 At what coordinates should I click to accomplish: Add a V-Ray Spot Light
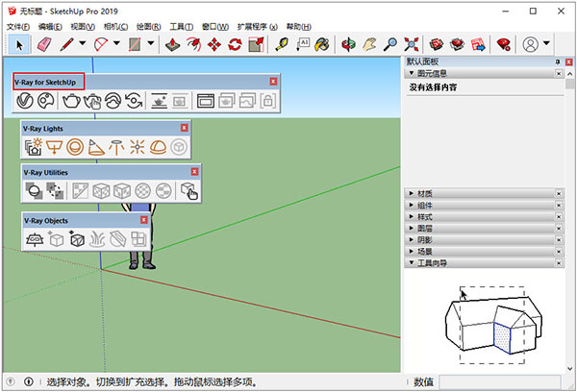point(96,147)
